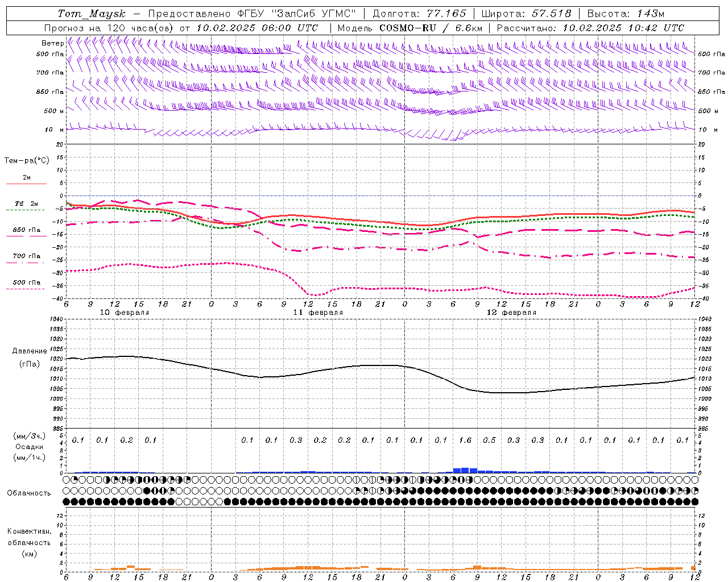The height and width of the screenshot is (582, 728).
Task: Click the '1.6' precipitation amount value
Action: 465,440
